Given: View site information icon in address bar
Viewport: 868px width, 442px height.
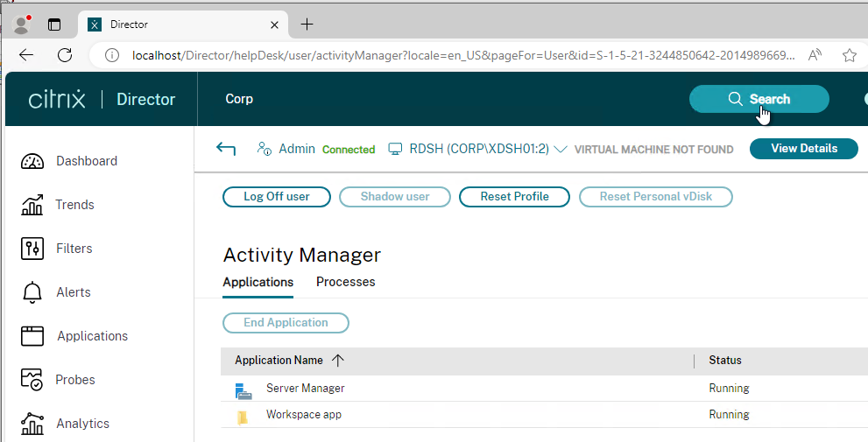Looking at the screenshot, I should pos(112,55).
